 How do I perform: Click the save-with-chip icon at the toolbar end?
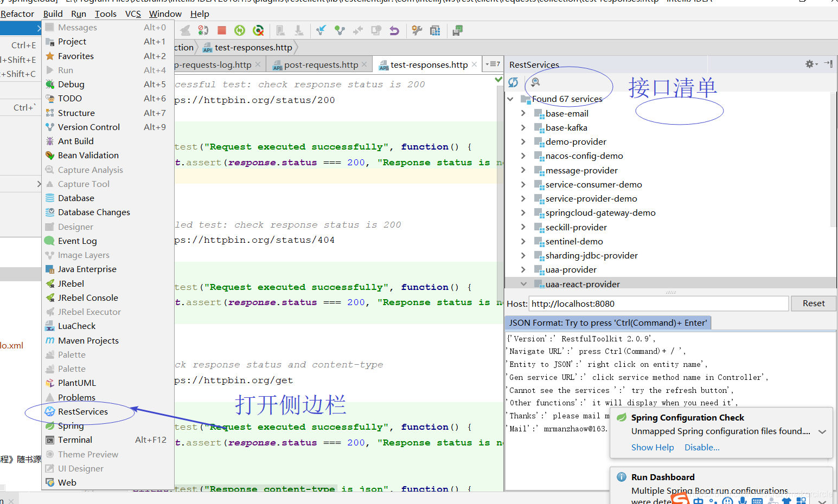click(x=458, y=30)
